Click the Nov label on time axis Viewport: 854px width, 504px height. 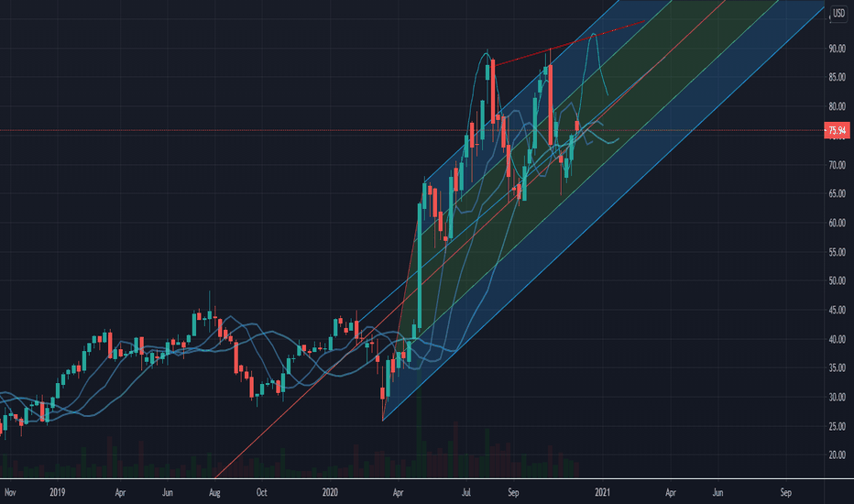tap(10, 493)
